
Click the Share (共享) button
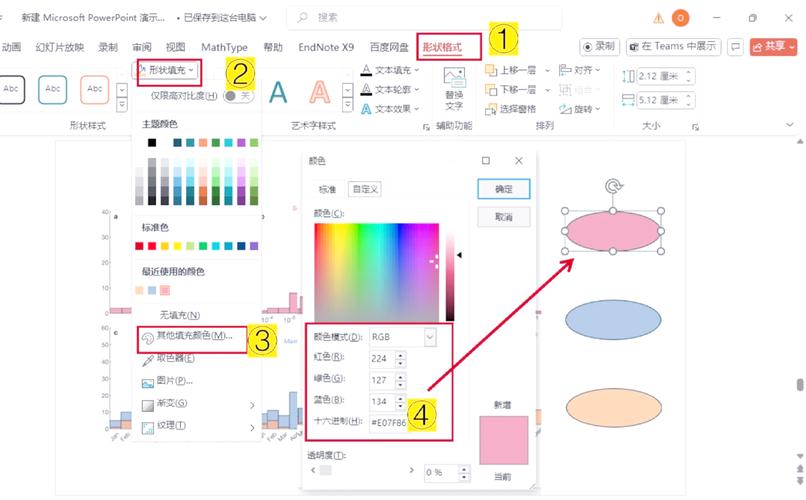773,47
